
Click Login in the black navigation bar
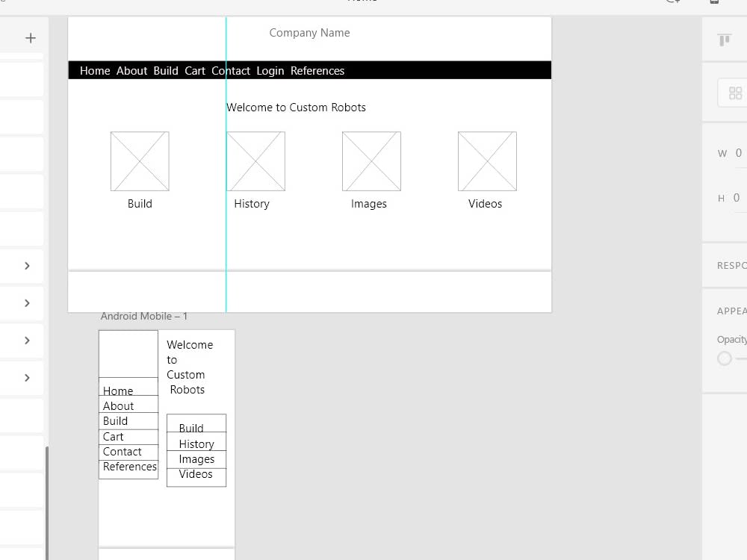pyautogui.click(x=270, y=71)
